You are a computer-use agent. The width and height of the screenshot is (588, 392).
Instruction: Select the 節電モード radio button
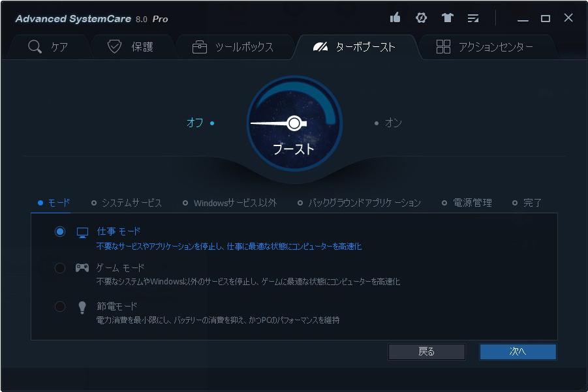(59, 307)
